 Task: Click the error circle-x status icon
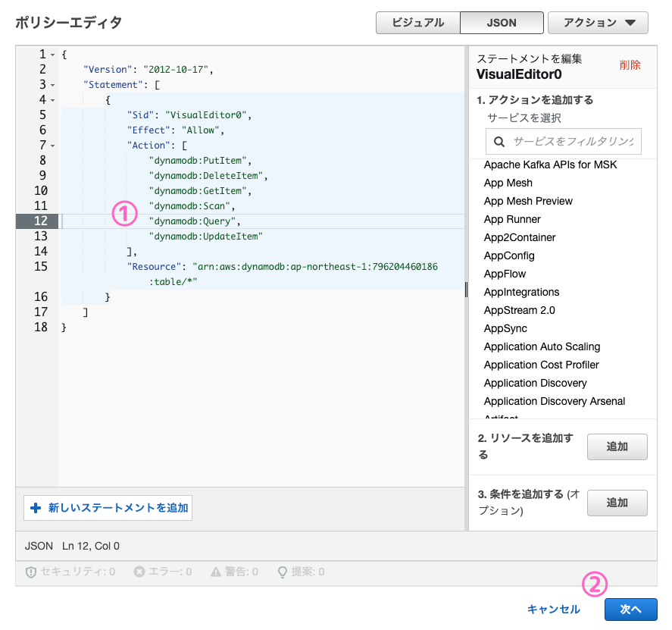139,572
